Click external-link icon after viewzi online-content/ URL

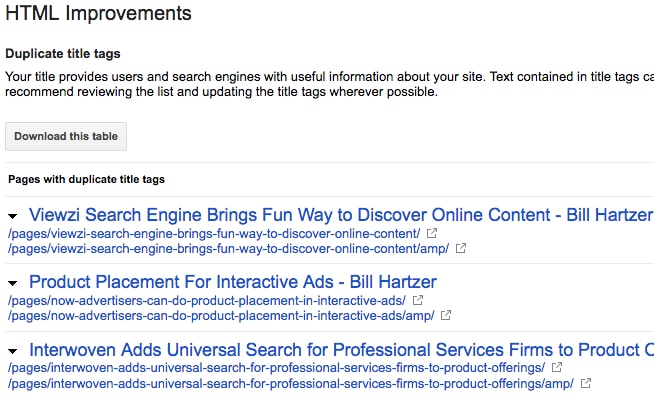(x=432, y=233)
